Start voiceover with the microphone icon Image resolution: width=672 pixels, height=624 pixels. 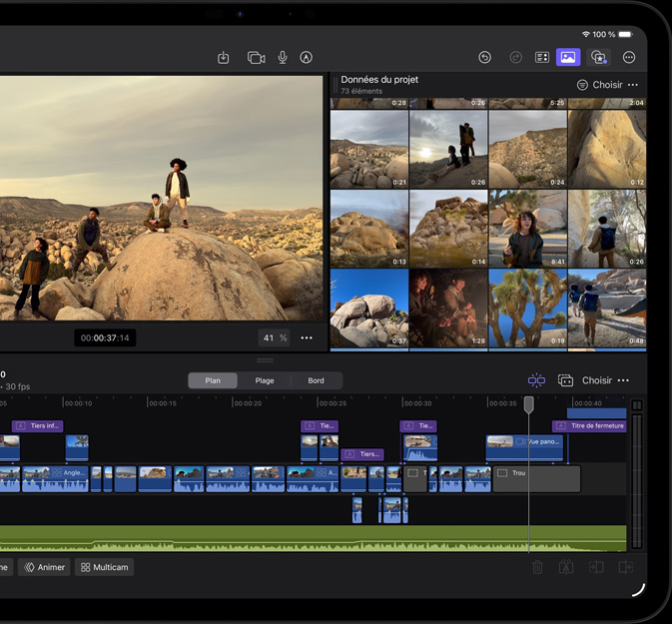pos(283,58)
